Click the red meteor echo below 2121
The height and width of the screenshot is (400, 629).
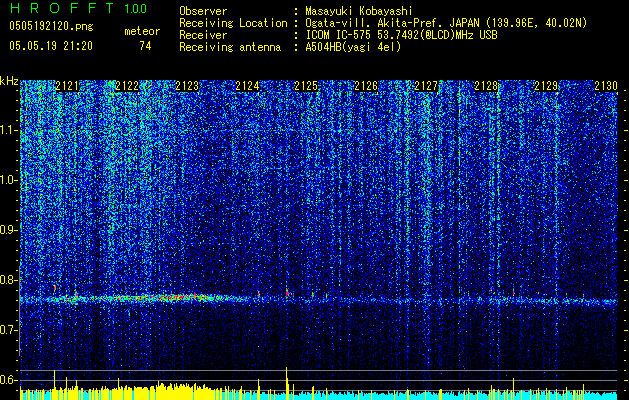pos(55,287)
